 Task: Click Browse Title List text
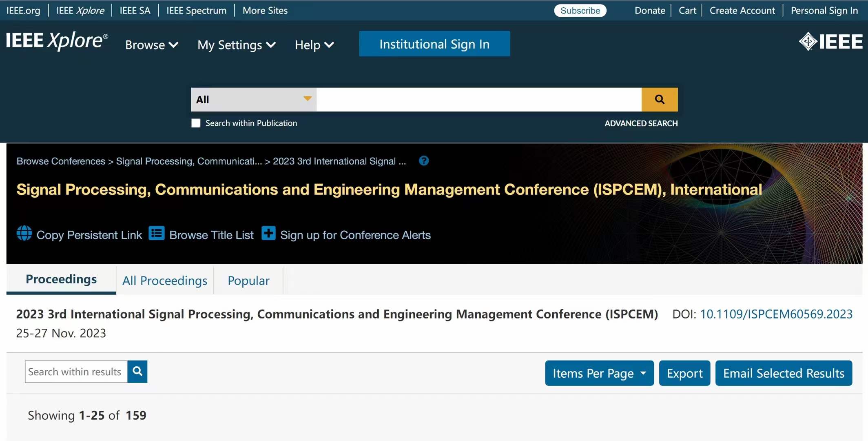coord(211,235)
